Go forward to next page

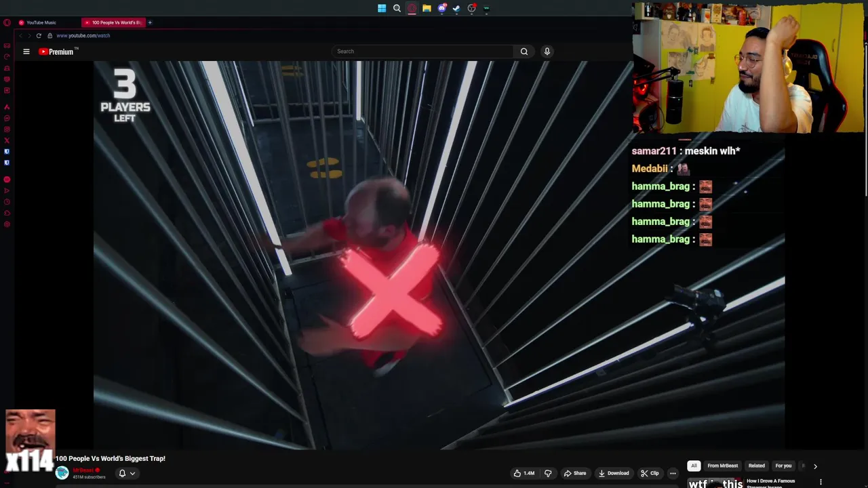[x=29, y=35]
